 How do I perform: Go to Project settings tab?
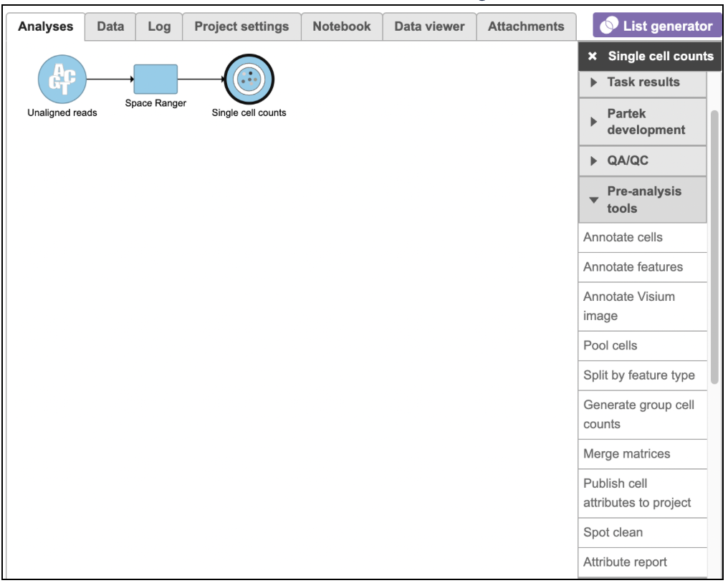(x=241, y=26)
